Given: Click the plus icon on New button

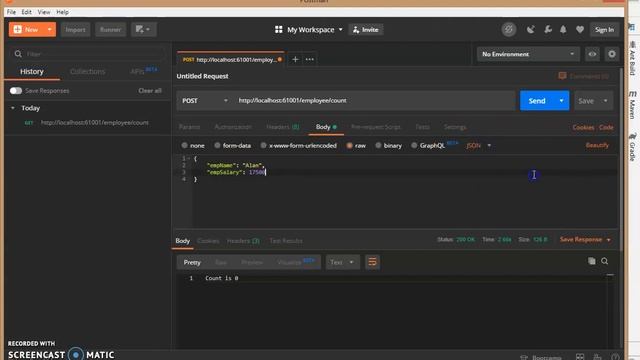Looking at the screenshot, I should [x=18, y=29].
